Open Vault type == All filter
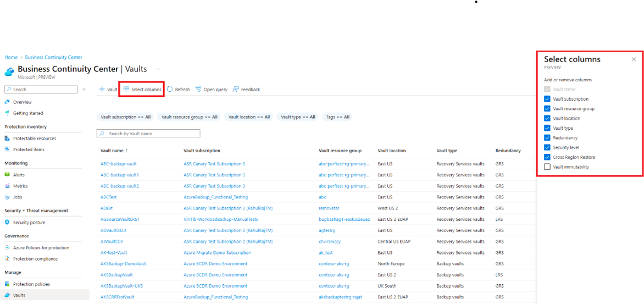The height and width of the screenshot is (304, 644). pyautogui.click(x=298, y=117)
